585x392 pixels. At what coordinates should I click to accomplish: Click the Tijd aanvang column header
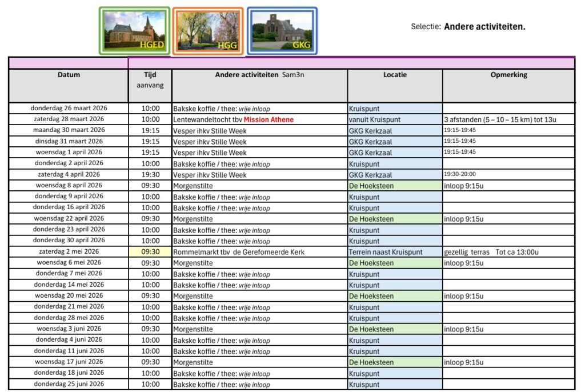coord(150,79)
